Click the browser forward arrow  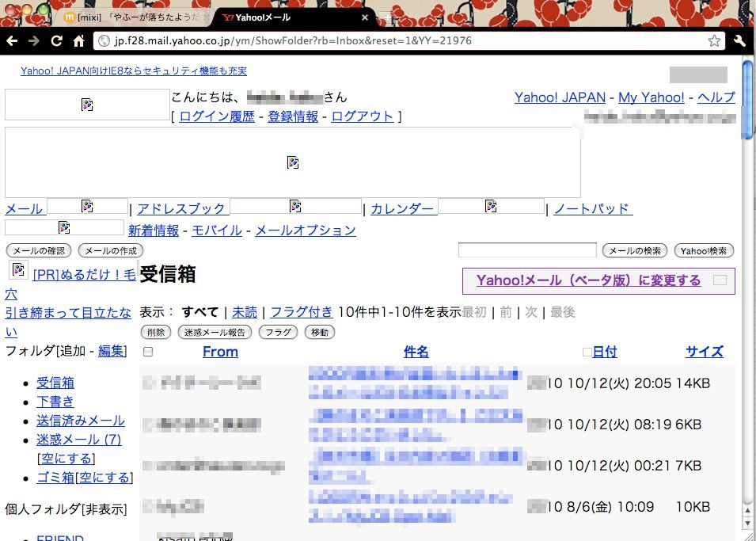tap(34, 41)
